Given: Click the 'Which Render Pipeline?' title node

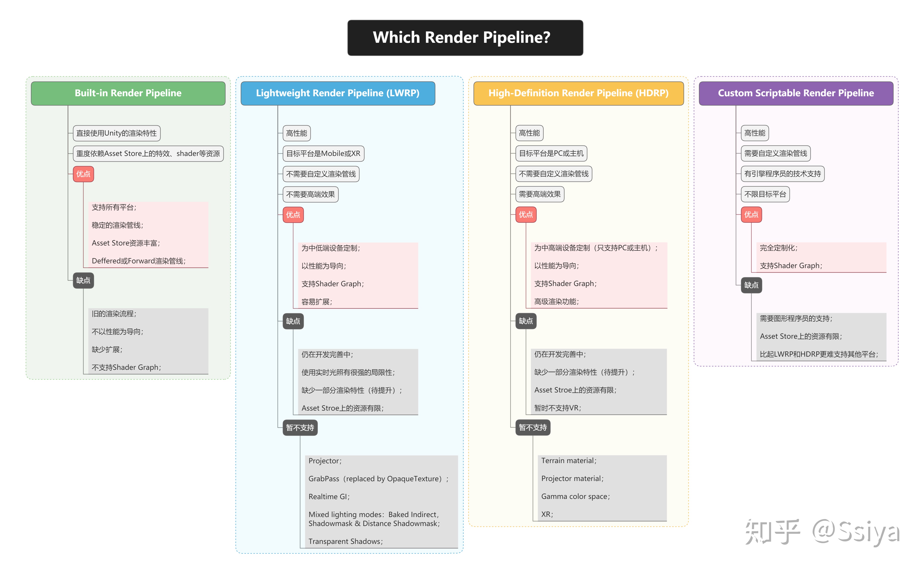Looking at the screenshot, I should coord(465,38).
